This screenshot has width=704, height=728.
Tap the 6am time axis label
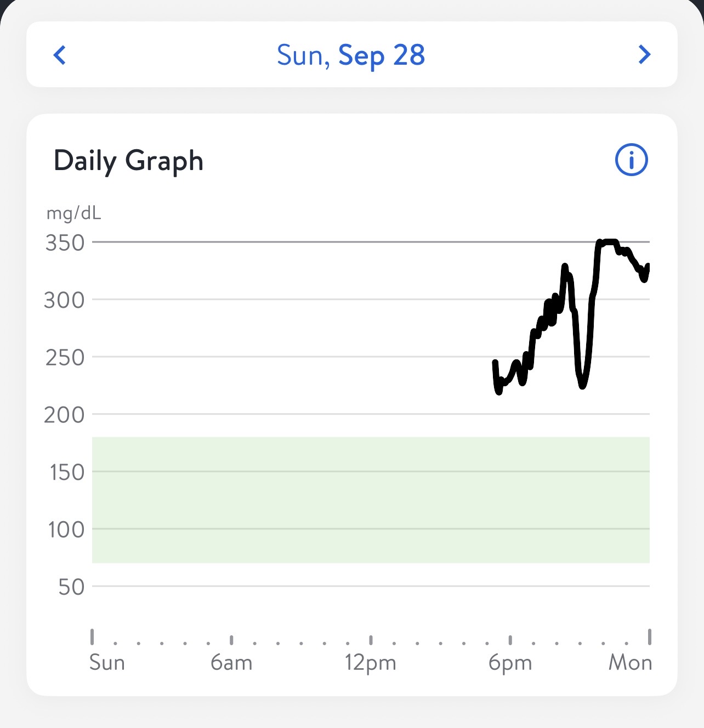click(x=231, y=663)
